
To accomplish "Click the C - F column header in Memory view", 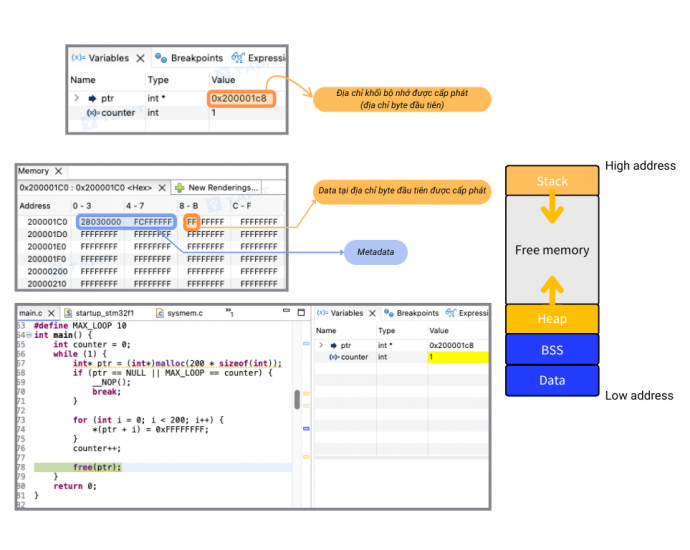I will click(242, 206).
